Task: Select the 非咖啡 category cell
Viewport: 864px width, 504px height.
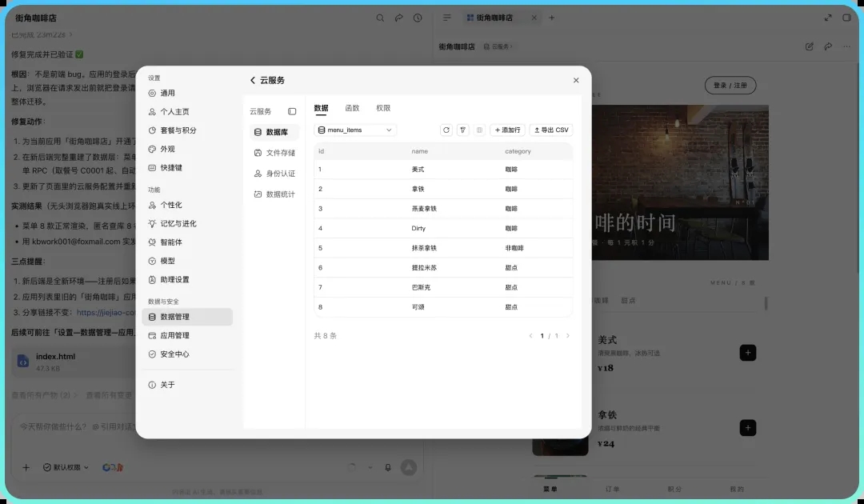Action: pyautogui.click(x=514, y=249)
